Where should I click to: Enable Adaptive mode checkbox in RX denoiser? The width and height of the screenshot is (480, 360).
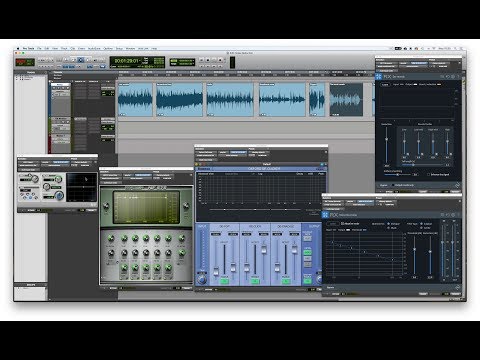click(x=343, y=224)
